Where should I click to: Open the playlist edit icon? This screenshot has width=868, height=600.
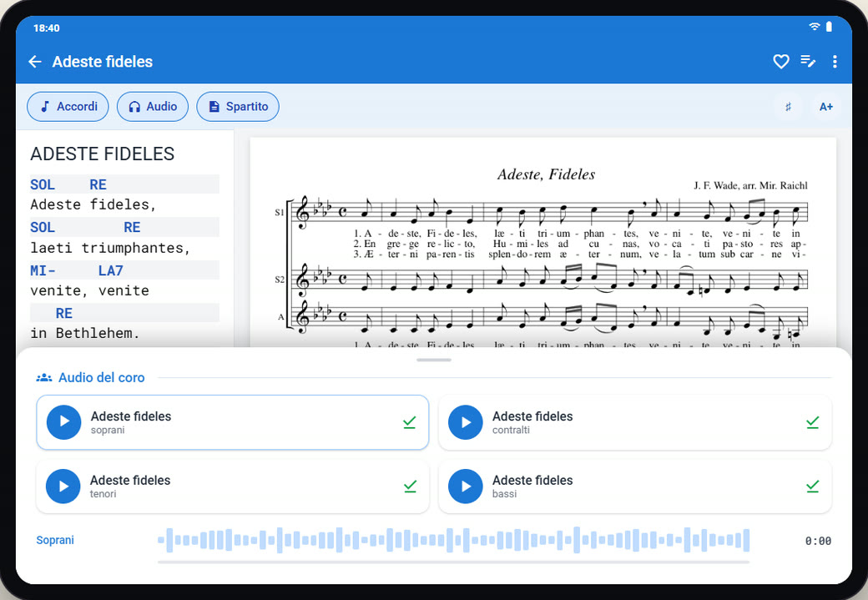tap(808, 62)
